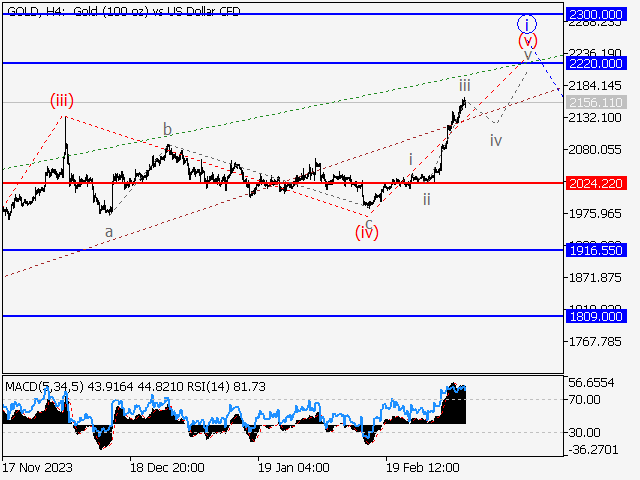
Task: Select the wave b label
Action: click(x=167, y=129)
